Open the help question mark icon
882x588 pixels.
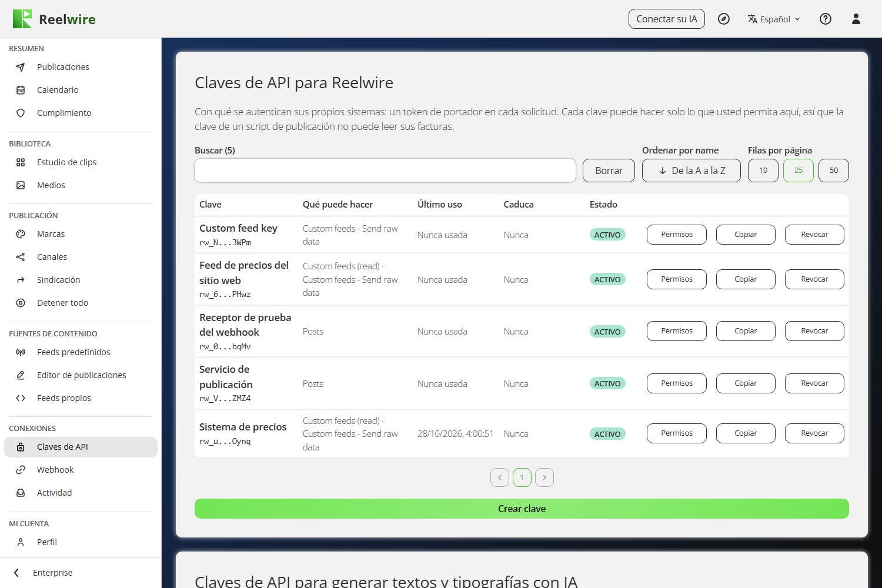coord(826,19)
